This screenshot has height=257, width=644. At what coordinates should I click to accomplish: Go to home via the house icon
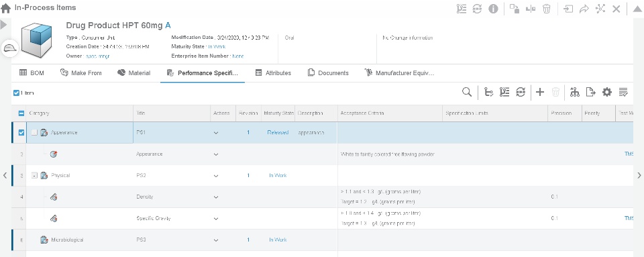coord(6,8)
